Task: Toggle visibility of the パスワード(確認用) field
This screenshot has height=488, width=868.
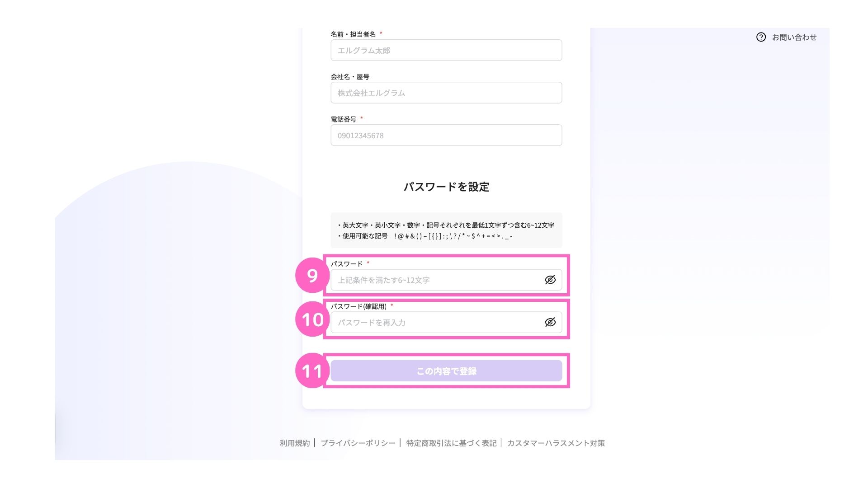Action: point(550,322)
